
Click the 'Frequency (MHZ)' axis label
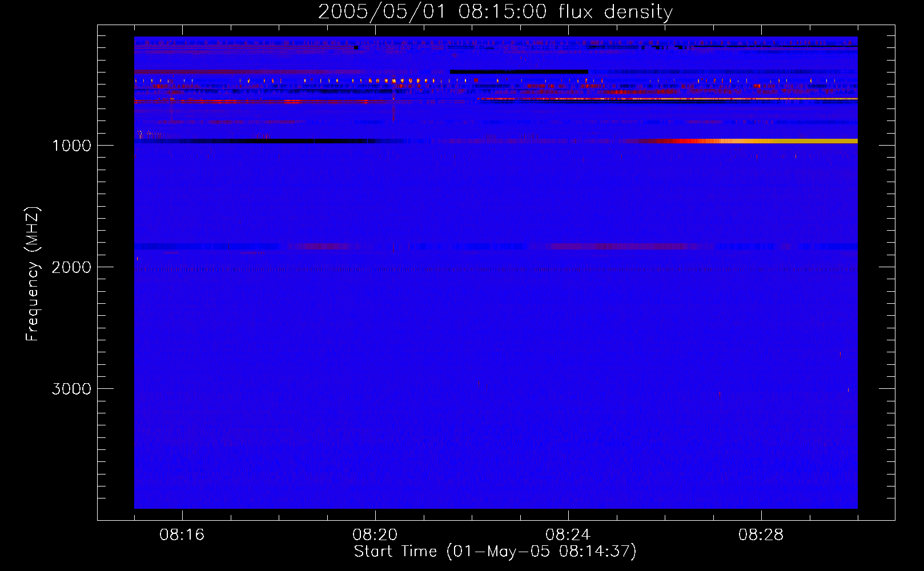pyautogui.click(x=33, y=274)
